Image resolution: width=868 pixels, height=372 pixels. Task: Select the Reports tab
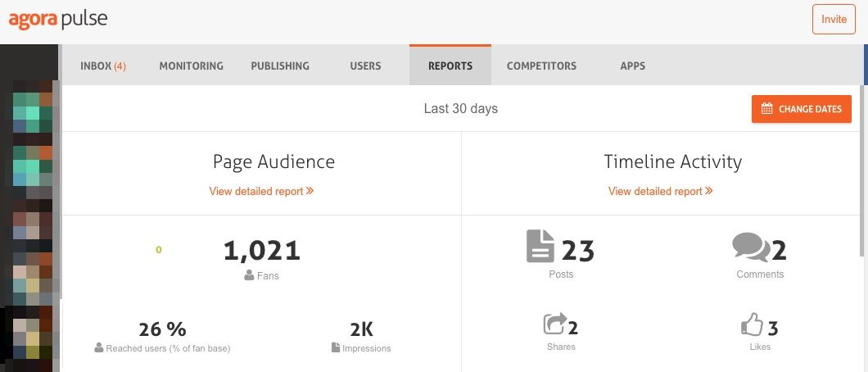pos(450,66)
